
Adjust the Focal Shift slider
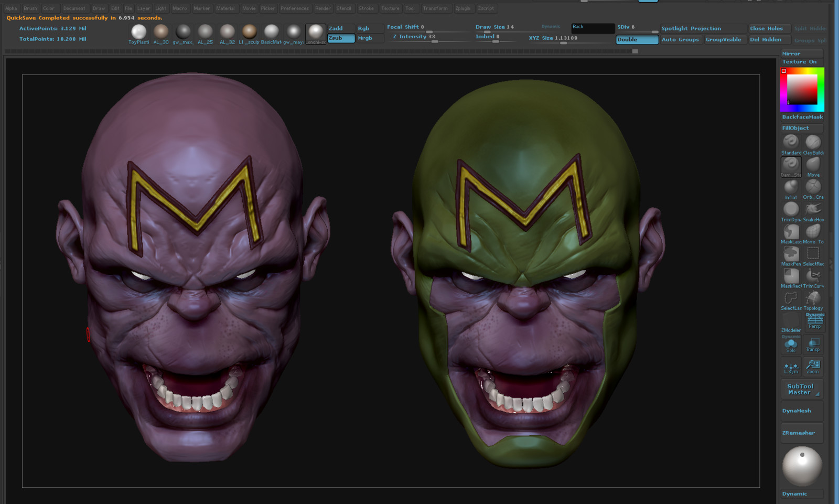click(428, 28)
